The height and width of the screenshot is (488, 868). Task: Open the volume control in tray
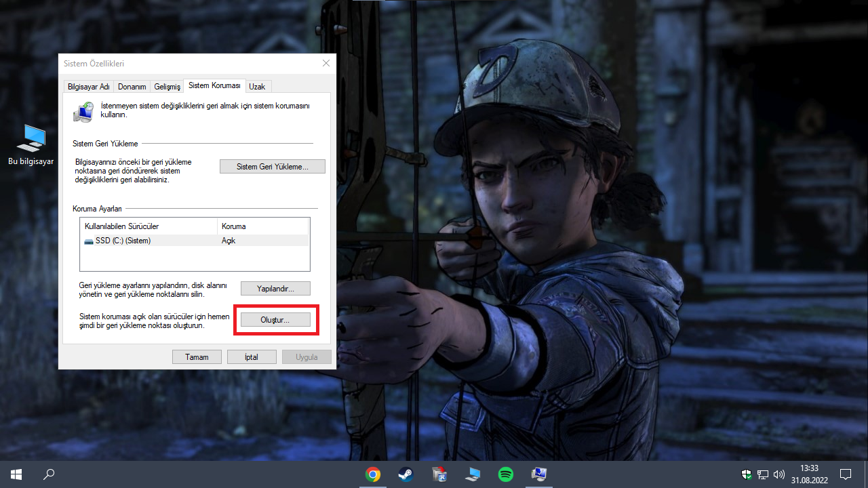click(778, 474)
